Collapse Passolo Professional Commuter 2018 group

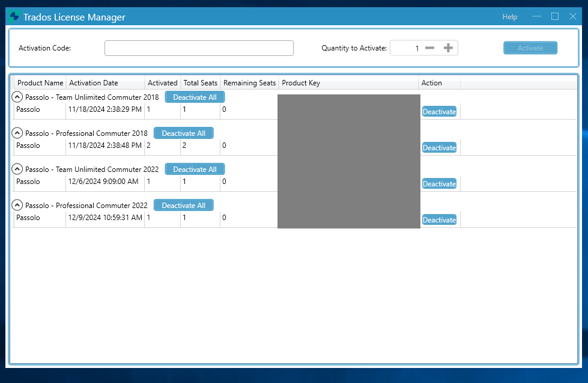(x=17, y=133)
